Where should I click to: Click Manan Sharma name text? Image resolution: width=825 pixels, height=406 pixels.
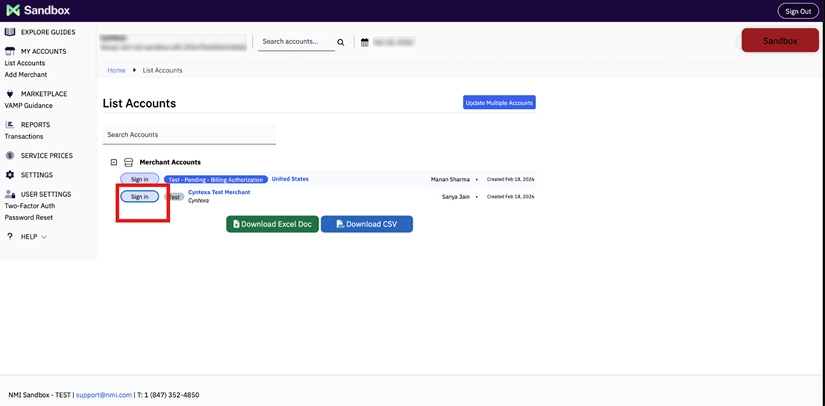(x=450, y=179)
